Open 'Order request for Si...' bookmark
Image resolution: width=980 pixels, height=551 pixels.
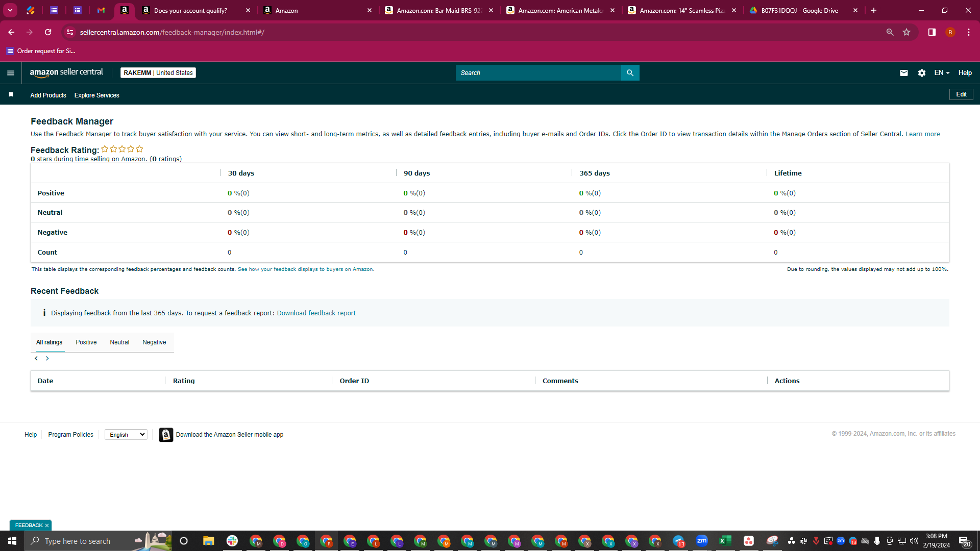[x=41, y=51]
